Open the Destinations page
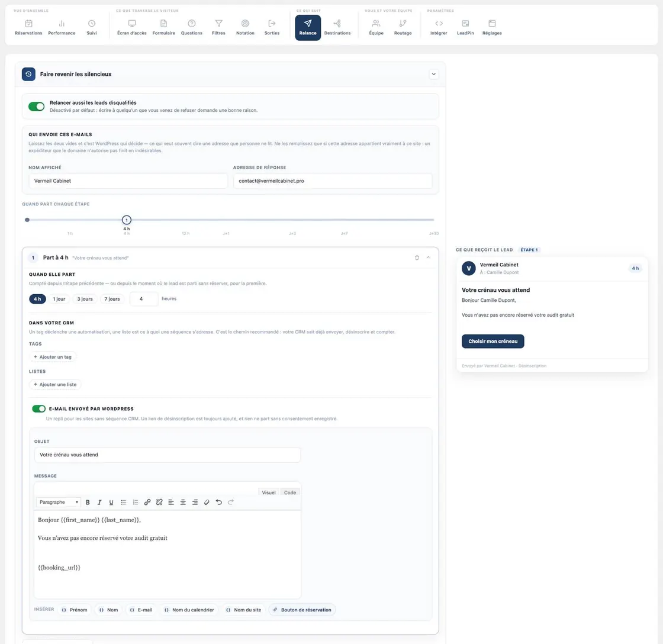Image resolution: width=663 pixels, height=644 pixels. click(x=337, y=27)
